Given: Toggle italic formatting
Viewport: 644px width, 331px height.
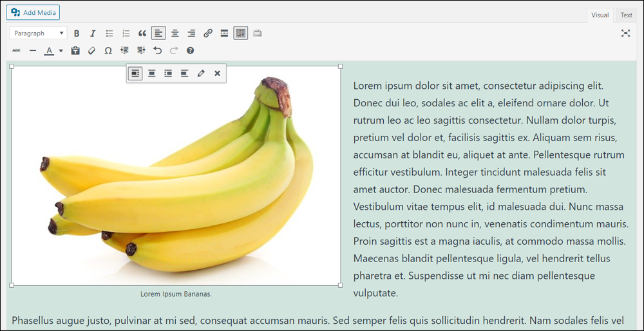Looking at the screenshot, I should coord(93,33).
